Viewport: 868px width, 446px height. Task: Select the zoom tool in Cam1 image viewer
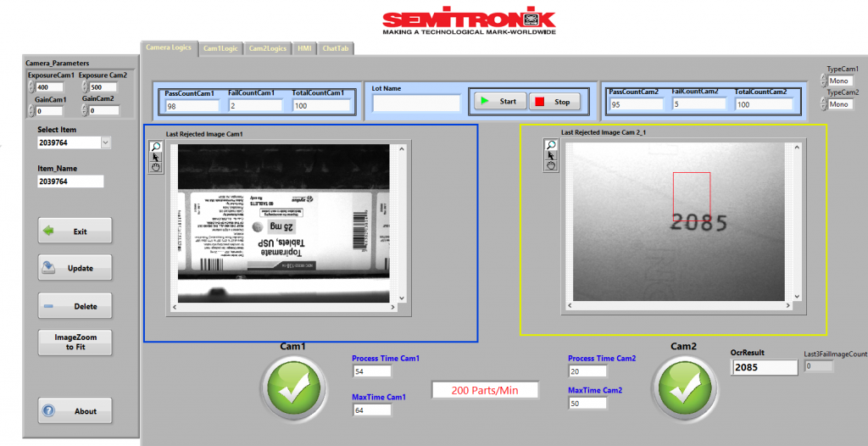pyautogui.click(x=156, y=147)
